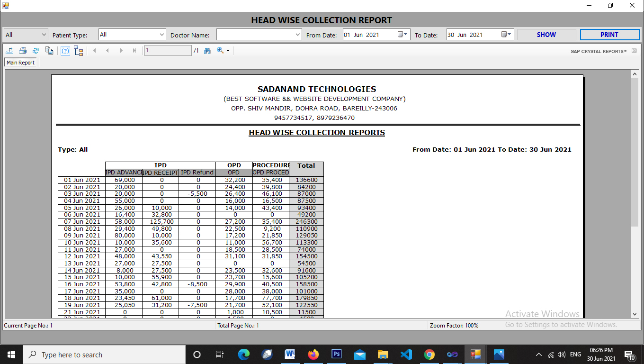Refresh the report with the refresh icon

coord(36,51)
